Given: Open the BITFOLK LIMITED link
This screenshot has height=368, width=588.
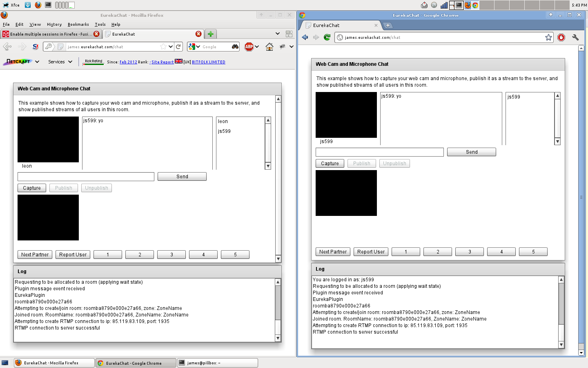Looking at the screenshot, I should click(208, 62).
